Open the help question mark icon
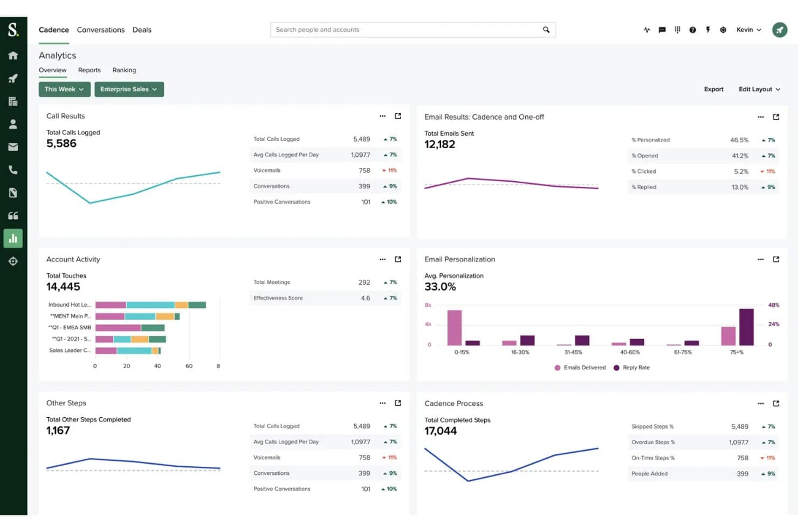Viewport: 798px width, 532px height. (x=692, y=30)
